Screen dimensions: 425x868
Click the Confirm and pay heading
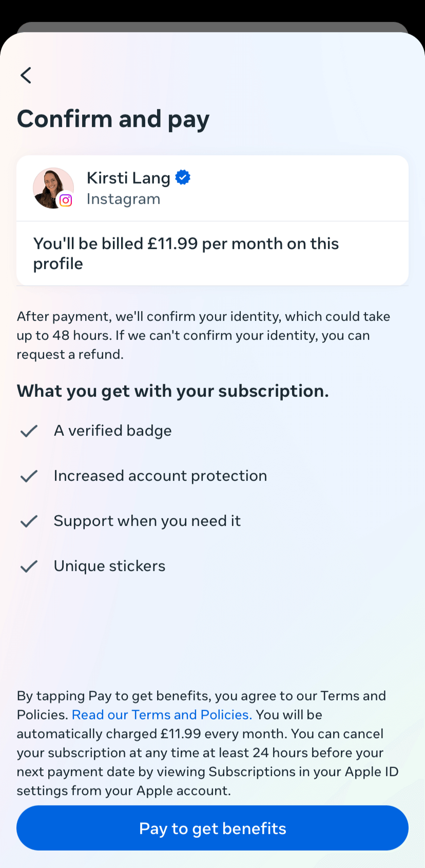(113, 119)
